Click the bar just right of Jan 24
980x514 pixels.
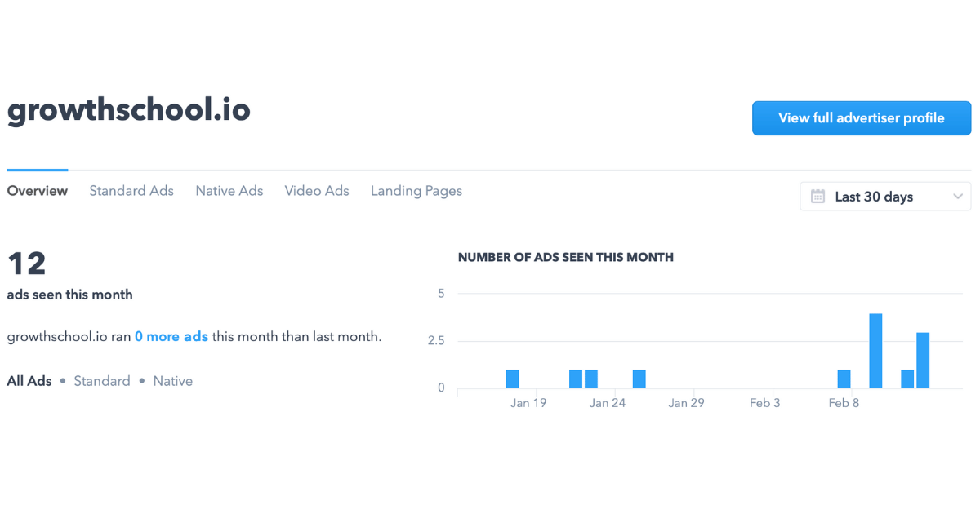coord(639,379)
